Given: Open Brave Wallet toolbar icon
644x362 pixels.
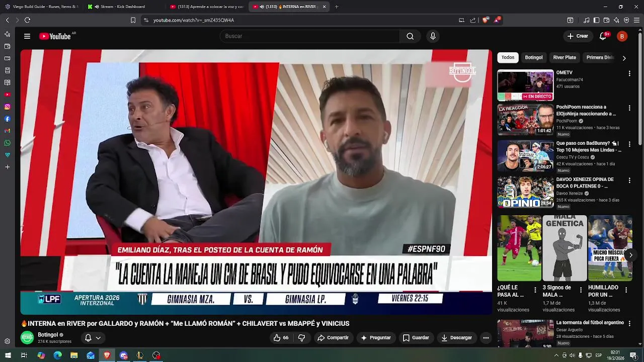Looking at the screenshot, I should point(606,20).
